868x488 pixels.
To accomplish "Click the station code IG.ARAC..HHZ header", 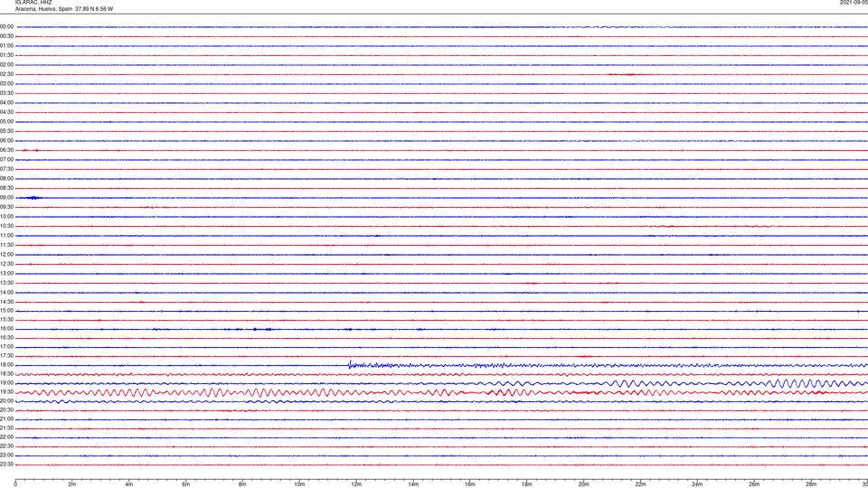I will tap(33, 2).
